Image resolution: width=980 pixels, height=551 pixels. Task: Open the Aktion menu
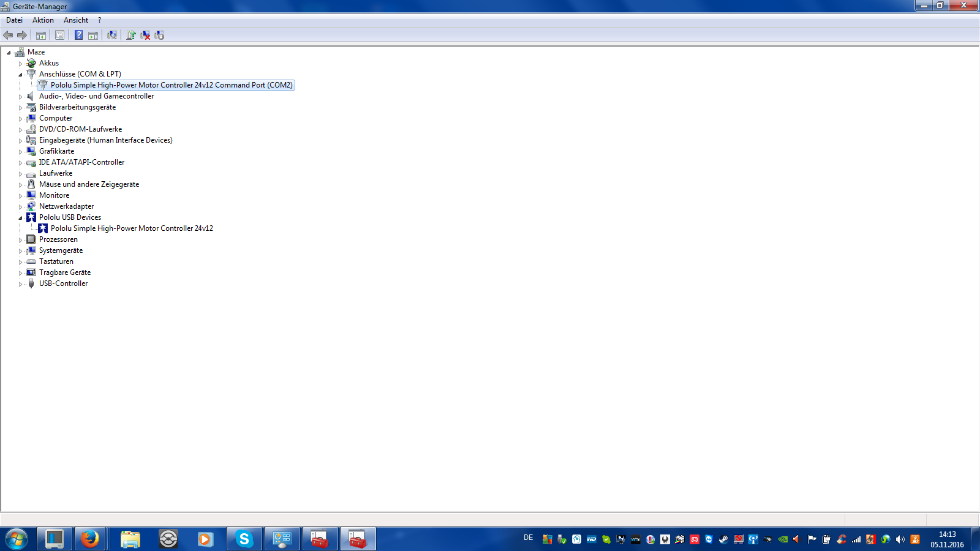[43, 20]
